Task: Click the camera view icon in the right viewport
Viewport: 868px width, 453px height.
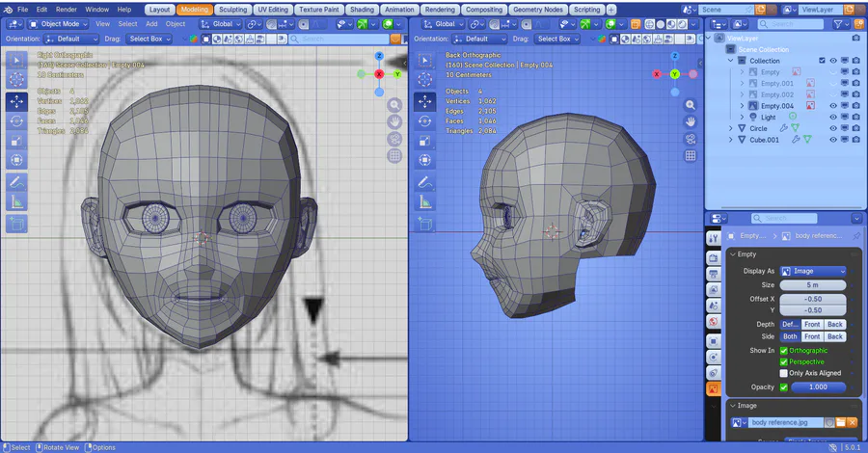Action: coord(691,139)
